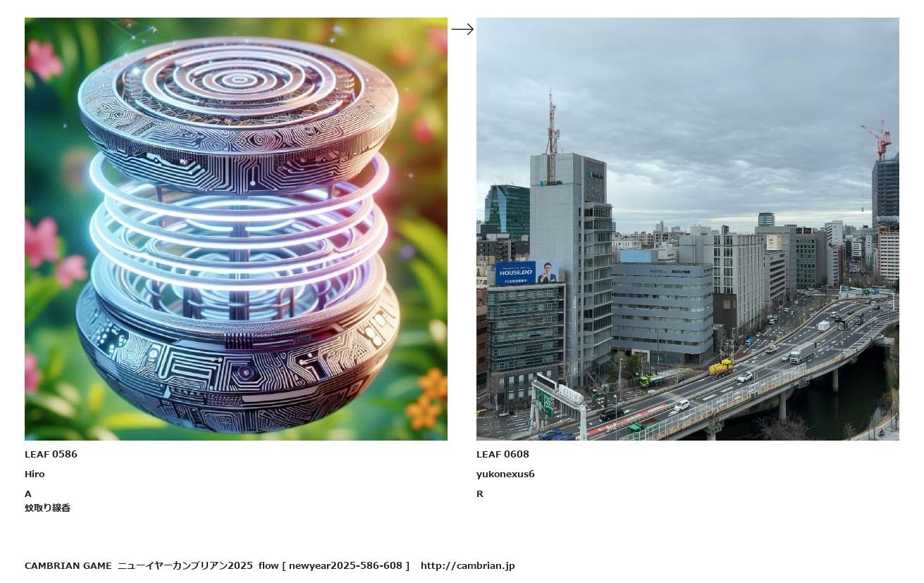Click the CAMBRIAN GAME title text
The width and height of the screenshot is (924, 583).
[x=68, y=565]
